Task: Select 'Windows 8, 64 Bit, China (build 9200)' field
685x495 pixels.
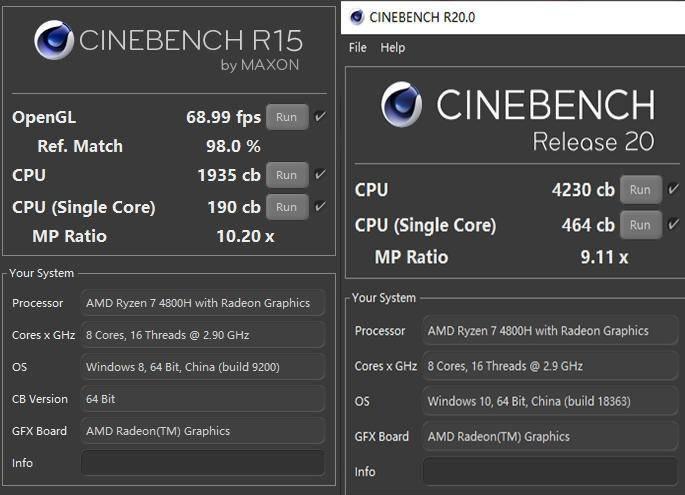Action: [203, 367]
